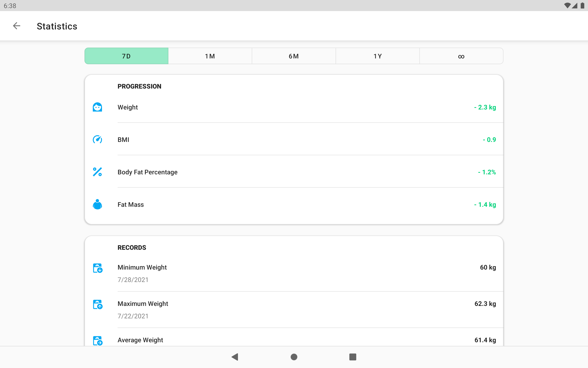Switch to the 1M time range
588x368 pixels.
pyautogui.click(x=210, y=56)
